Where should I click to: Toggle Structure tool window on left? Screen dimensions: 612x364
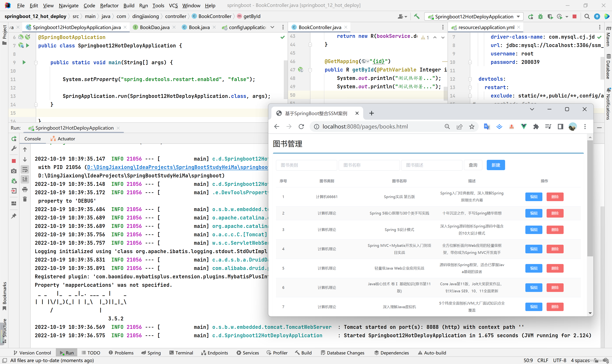coord(4,331)
